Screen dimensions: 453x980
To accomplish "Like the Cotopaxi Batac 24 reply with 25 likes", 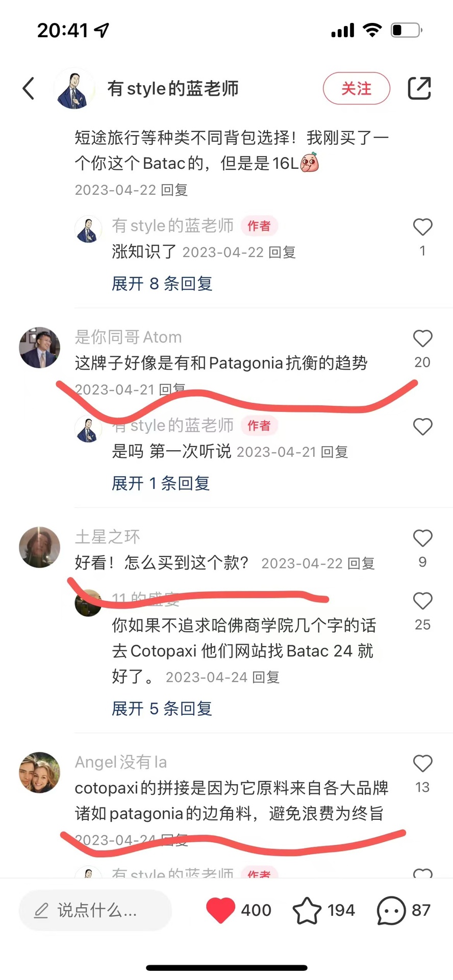I will click(422, 601).
